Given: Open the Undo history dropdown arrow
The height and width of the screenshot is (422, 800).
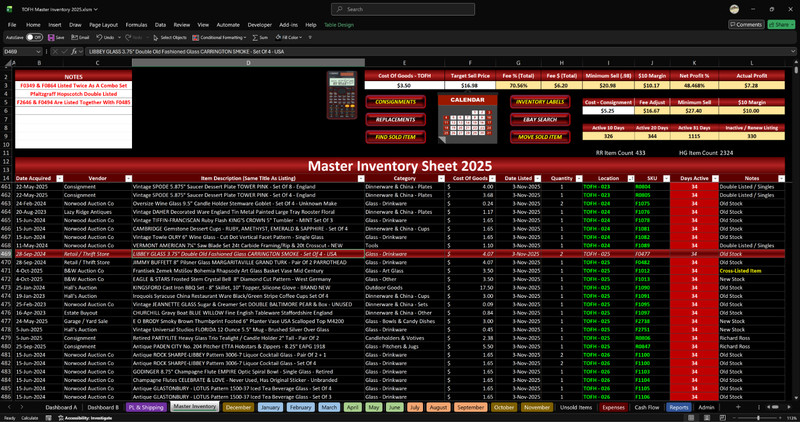Looking at the screenshot, I should 119,37.
